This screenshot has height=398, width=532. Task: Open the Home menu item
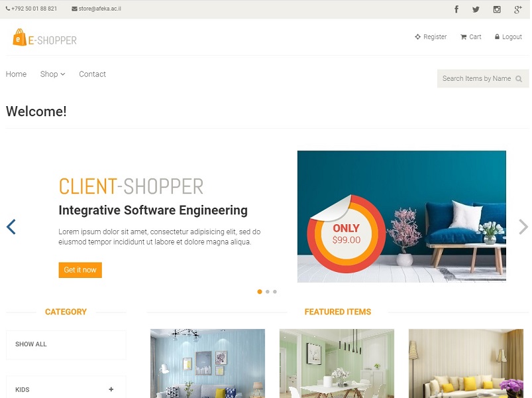16,74
